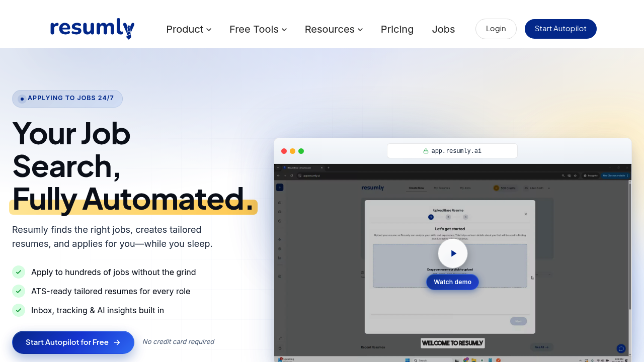Click the Login button

(x=496, y=29)
